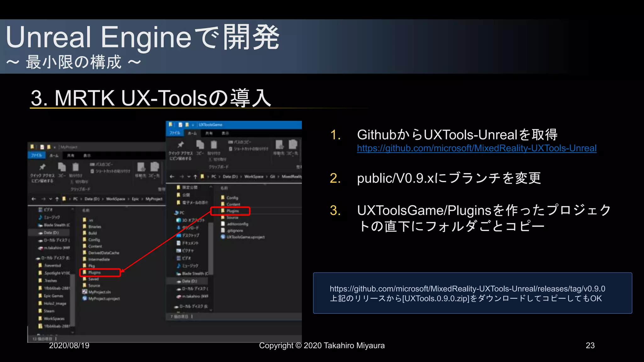Click the Back arrow in MyProject window

[34, 199]
